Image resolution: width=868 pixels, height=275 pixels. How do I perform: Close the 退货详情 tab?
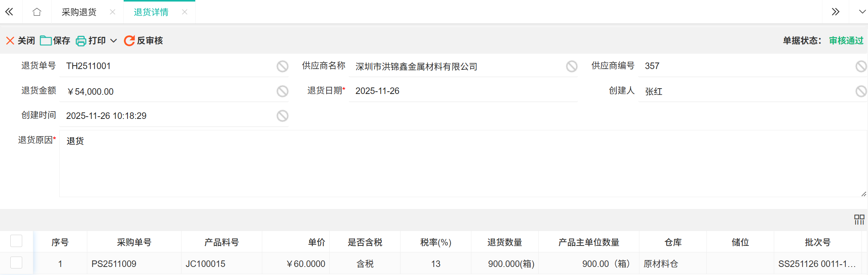pos(185,12)
